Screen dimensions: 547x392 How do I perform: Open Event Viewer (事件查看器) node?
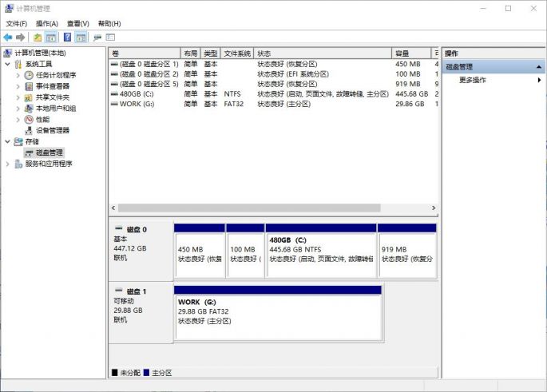pyautogui.click(x=52, y=86)
